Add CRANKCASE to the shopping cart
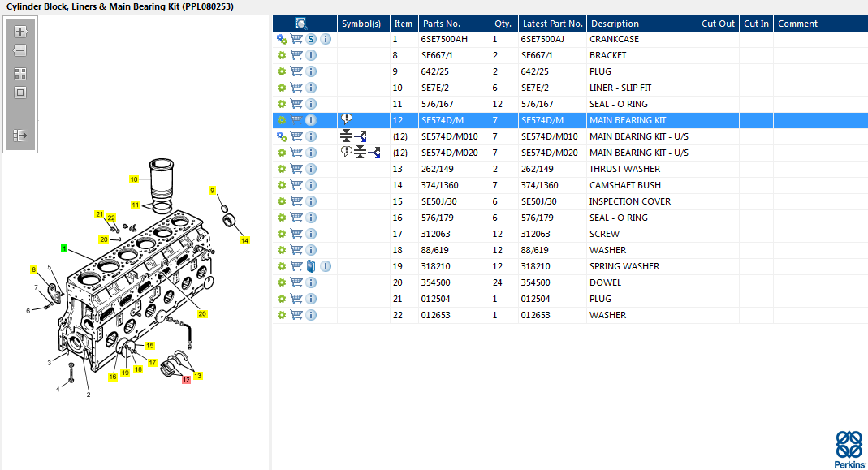The image size is (868, 470). click(296, 39)
